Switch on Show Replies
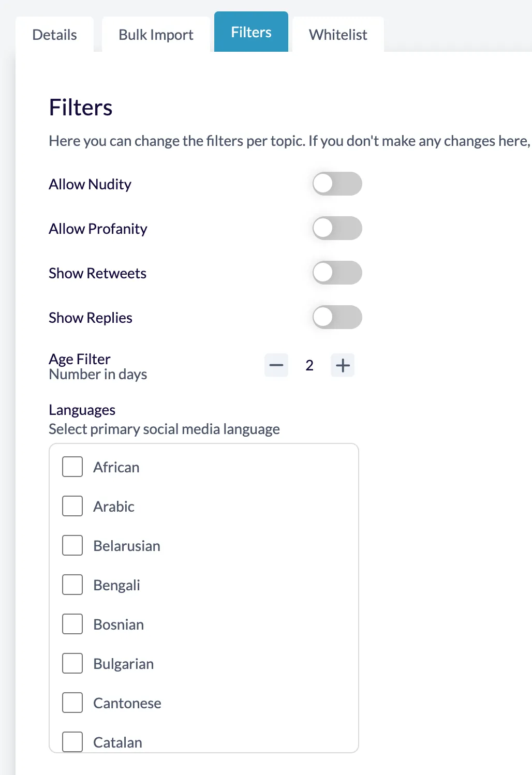This screenshot has height=775, width=532. [337, 317]
